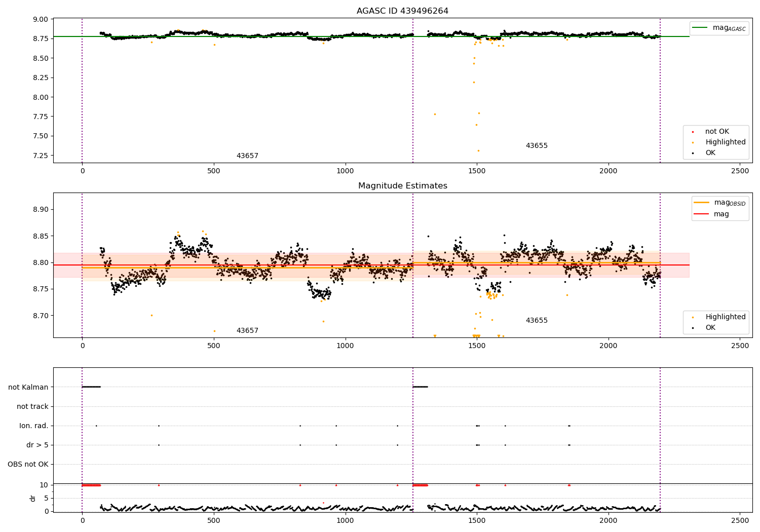
Task: Click the '7.75' y-axis tick label
Action: tap(41, 117)
